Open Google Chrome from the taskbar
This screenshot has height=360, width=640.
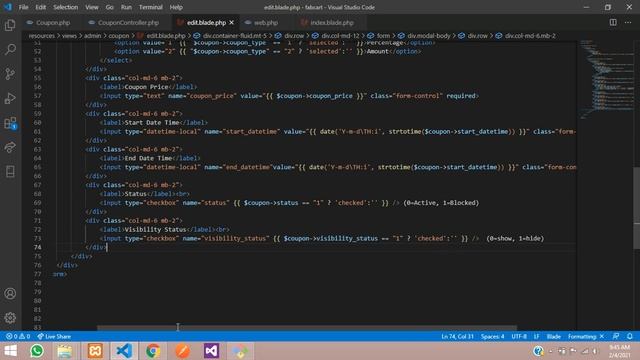pos(153,351)
